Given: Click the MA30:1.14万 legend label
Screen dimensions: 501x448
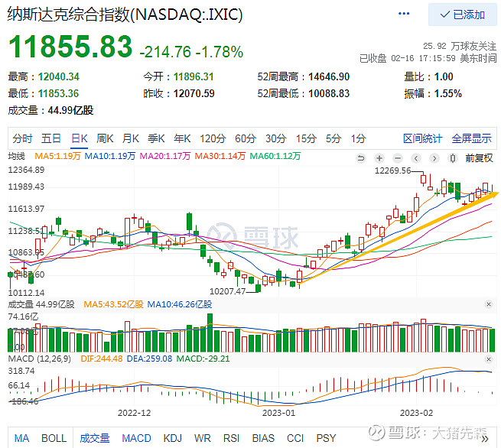Looking at the screenshot, I should pyautogui.click(x=220, y=156).
